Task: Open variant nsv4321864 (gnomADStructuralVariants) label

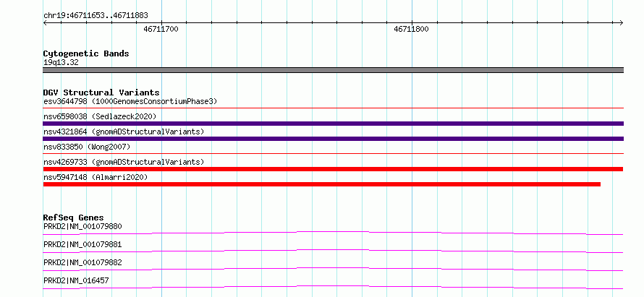Action: tap(124, 132)
